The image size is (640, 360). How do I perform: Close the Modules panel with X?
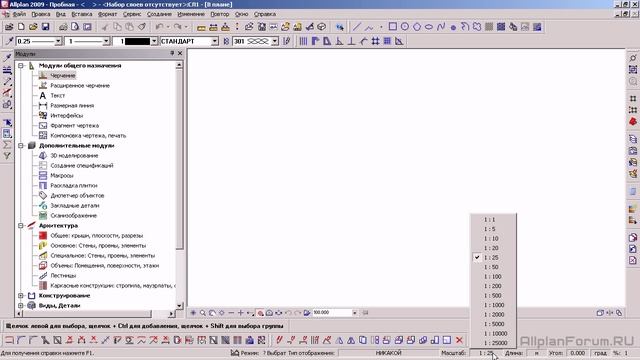click(180, 53)
